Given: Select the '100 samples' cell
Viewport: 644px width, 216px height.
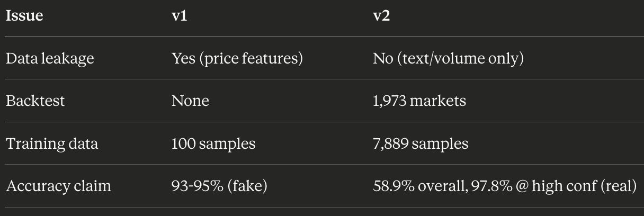Looking at the screenshot, I should point(213,143).
